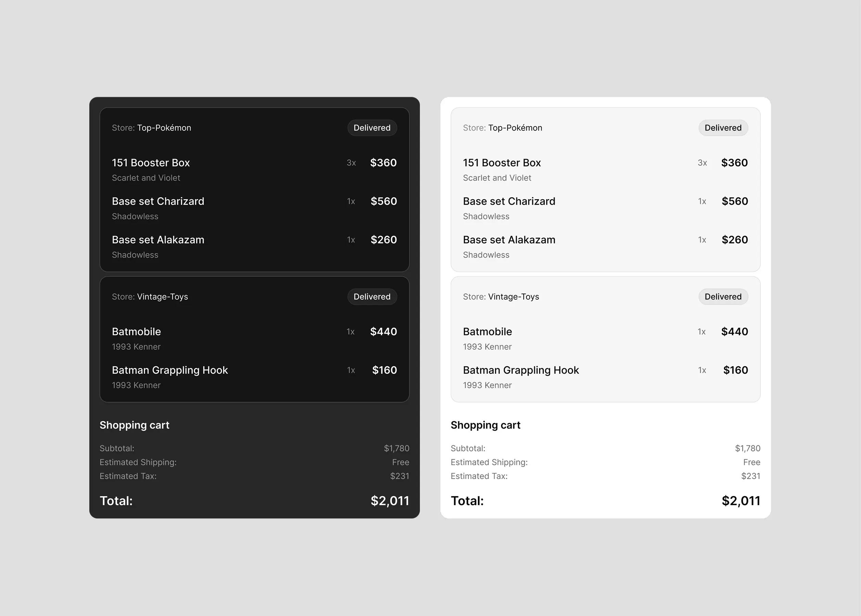Click the Delivered badge for Top-Pokémon dark card
The height and width of the screenshot is (616, 861).
click(x=372, y=128)
